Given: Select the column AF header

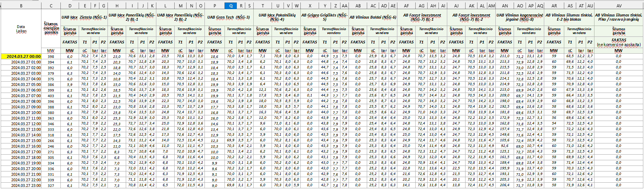Looking at the screenshot, I should [406, 6].
